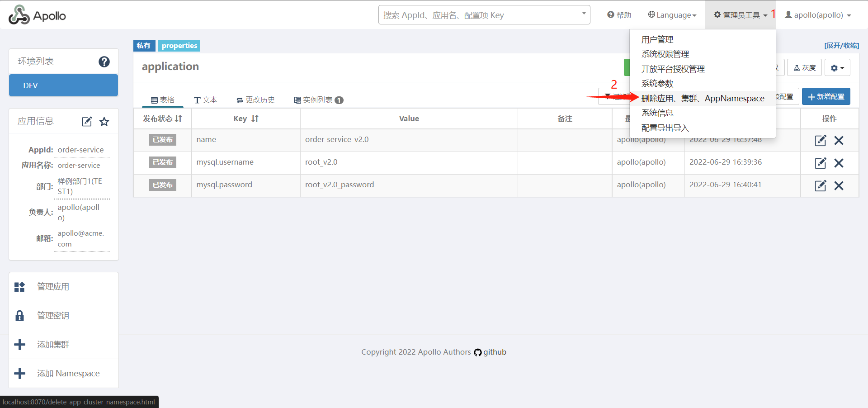Viewport: 868px width, 408px height.
Task: Switch to the 更改历史 tab
Action: point(255,100)
